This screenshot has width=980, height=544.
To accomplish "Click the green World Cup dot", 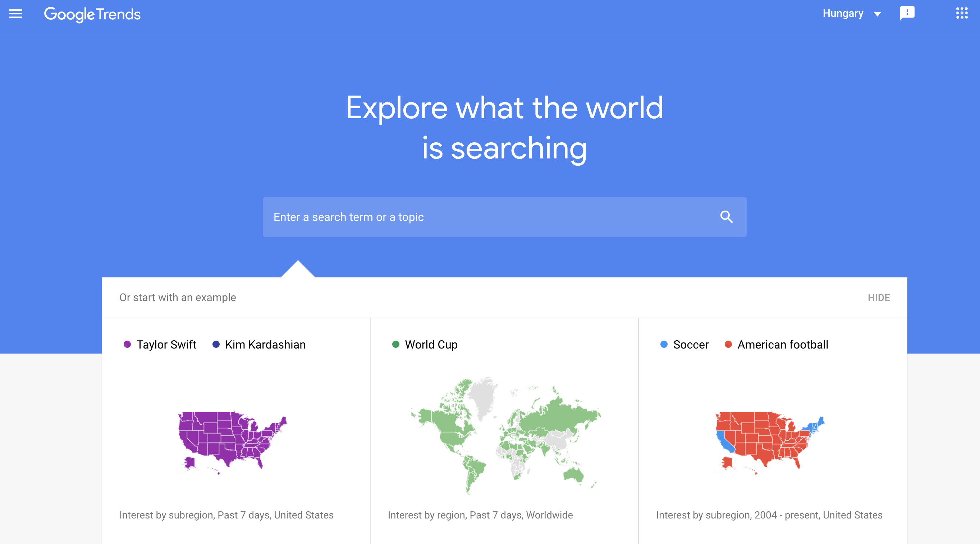I will 396,345.
